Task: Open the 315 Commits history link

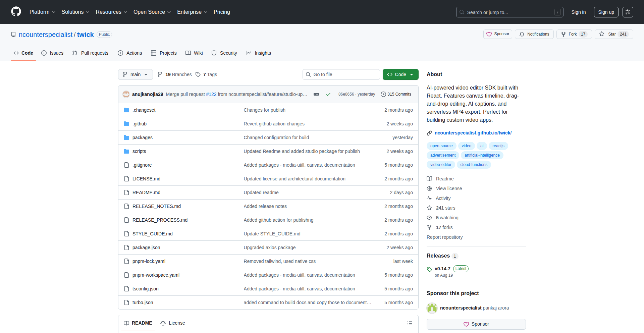Action: point(396,94)
